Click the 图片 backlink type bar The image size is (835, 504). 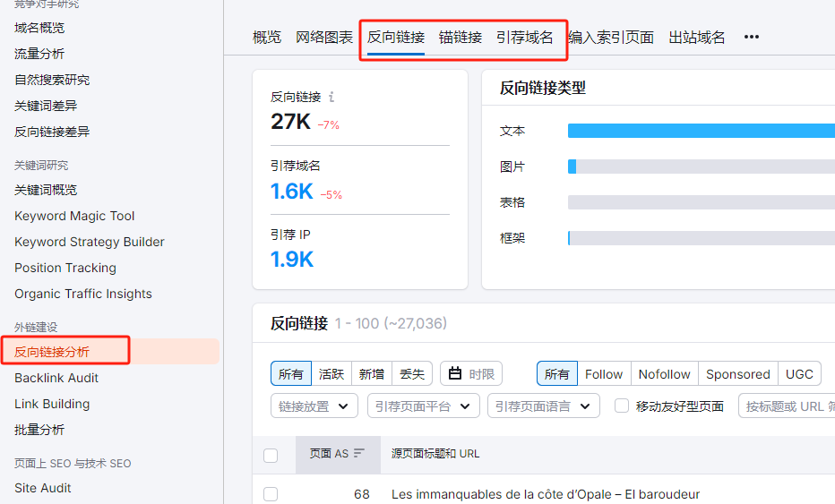(x=702, y=167)
